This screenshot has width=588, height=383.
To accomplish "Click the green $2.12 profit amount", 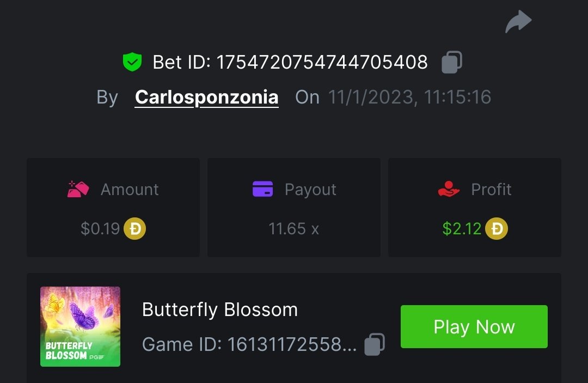I will tap(461, 229).
